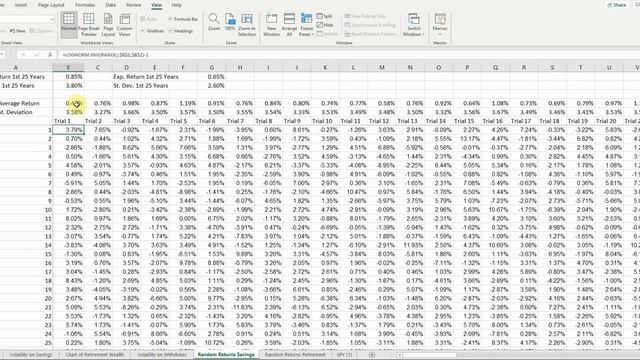Click Reset Window Position

pos(371,34)
